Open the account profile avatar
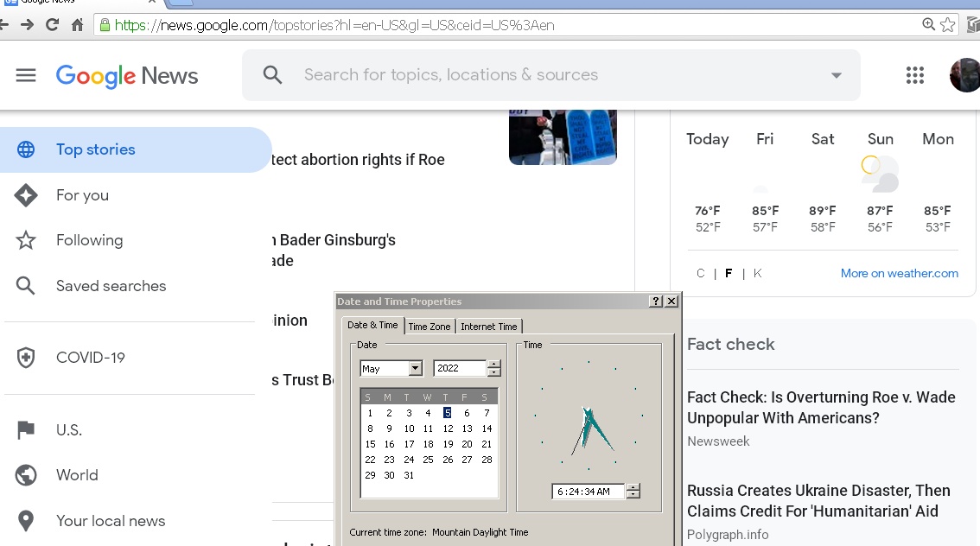980x546 pixels. [x=965, y=75]
